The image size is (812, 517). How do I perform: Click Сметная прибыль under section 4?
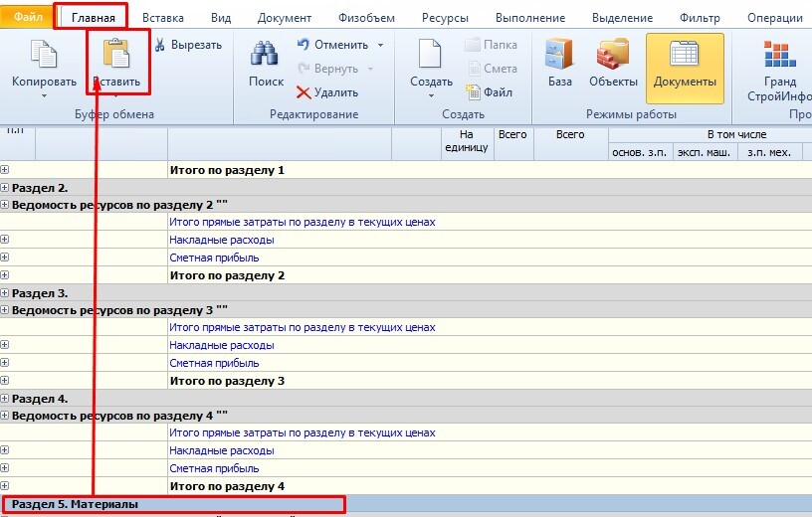[x=214, y=468]
